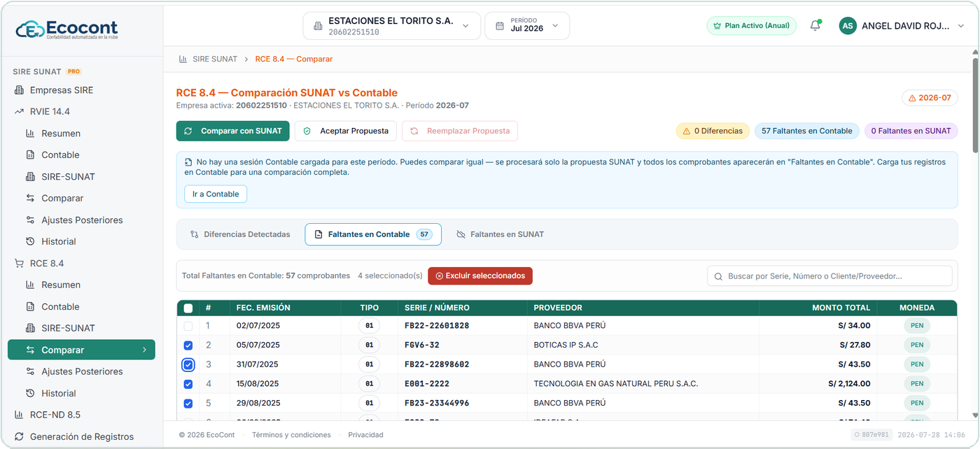Click Aceptar Propuesta button
This screenshot has height=449, width=980.
coord(346,131)
